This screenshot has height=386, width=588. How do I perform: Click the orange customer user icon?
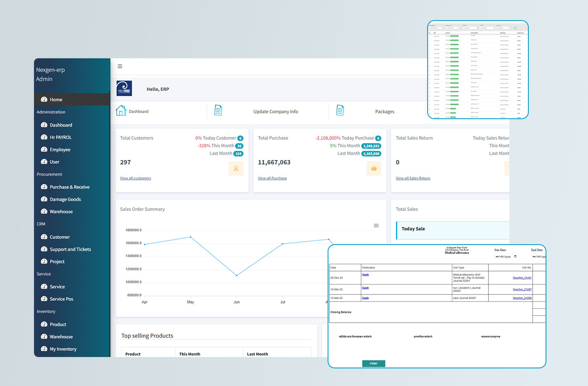[x=236, y=169]
